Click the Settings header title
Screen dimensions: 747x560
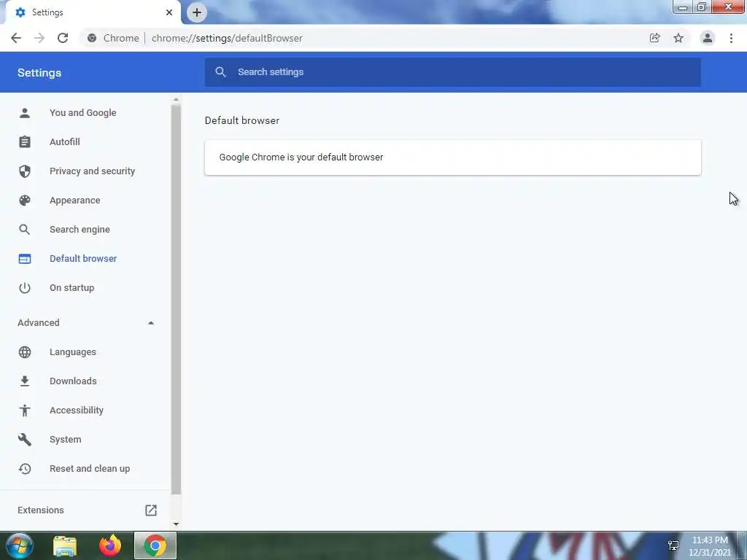coord(39,73)
